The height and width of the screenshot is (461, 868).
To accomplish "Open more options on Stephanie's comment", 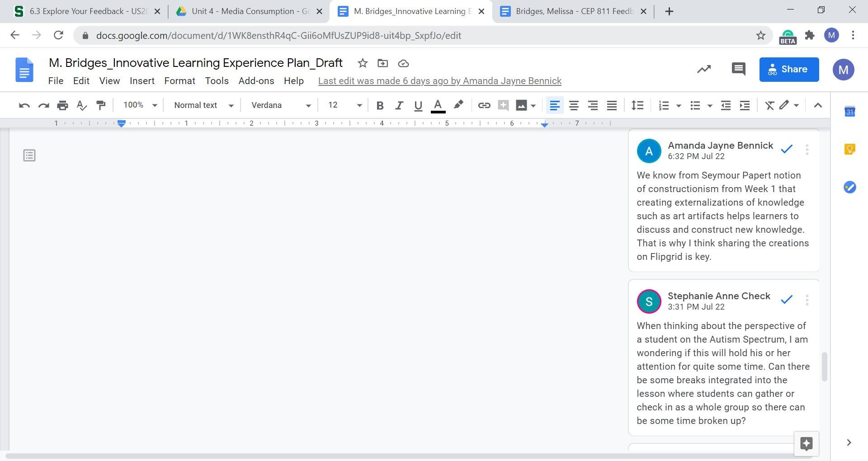I will pyautogui.click(x=807, y=300).
